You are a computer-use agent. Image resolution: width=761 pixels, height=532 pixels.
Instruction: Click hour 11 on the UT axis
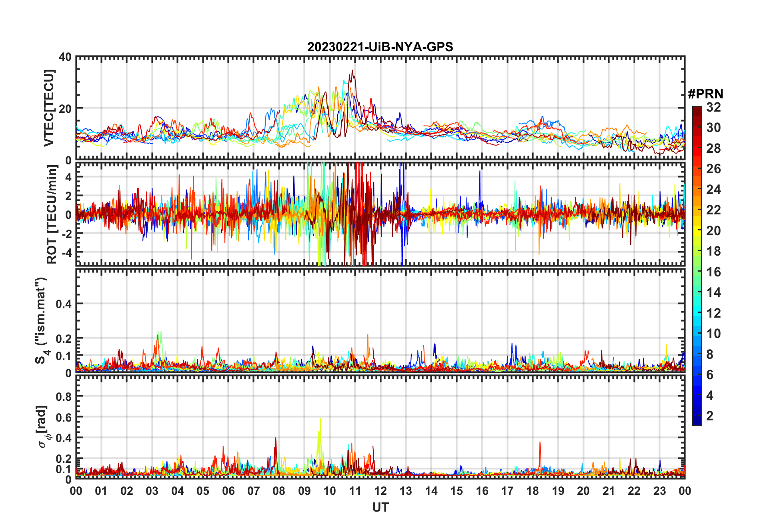[355, 491]
